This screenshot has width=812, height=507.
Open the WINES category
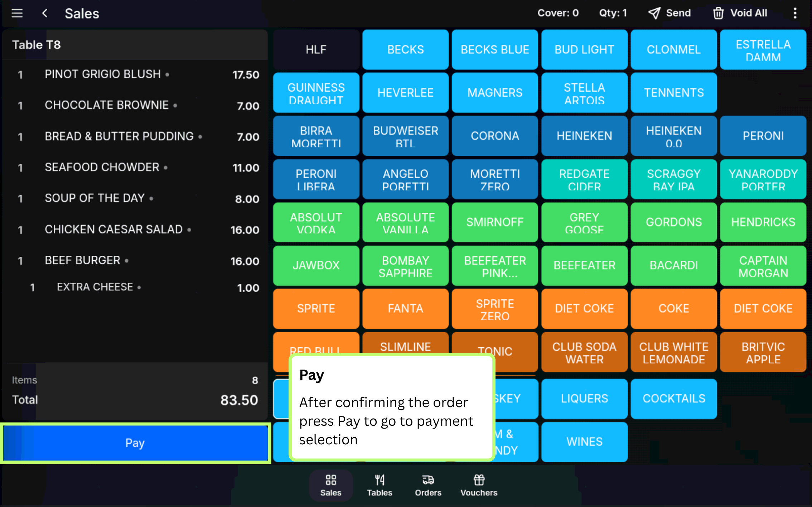coord(584,442)
